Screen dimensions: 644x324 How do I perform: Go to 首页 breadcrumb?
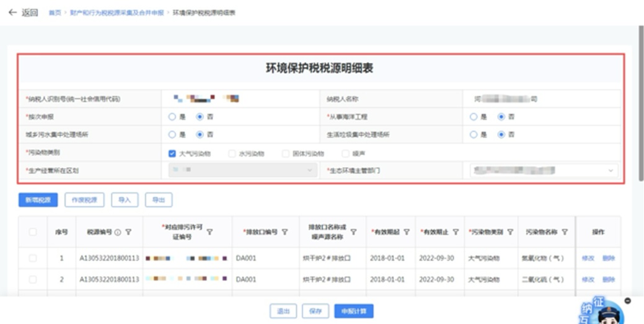coord(55,12)
